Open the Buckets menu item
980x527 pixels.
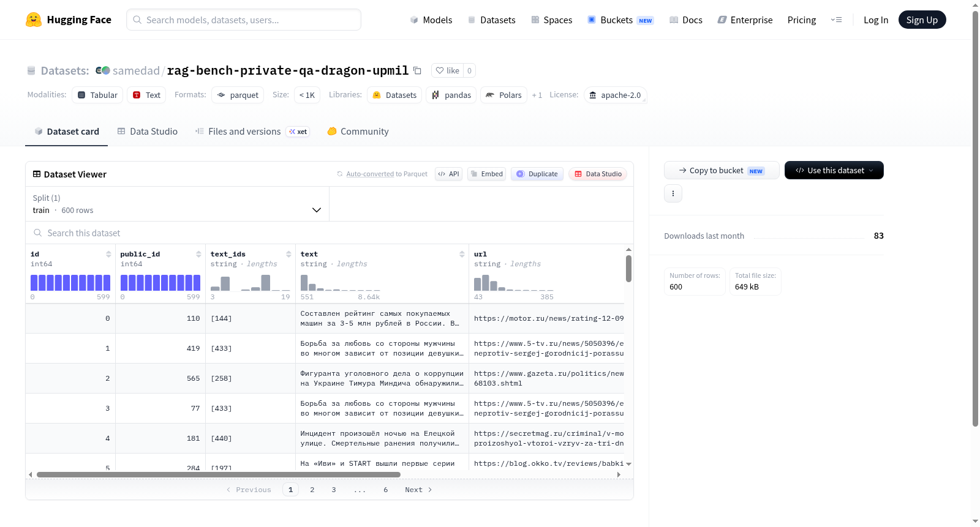coord(620,20)
